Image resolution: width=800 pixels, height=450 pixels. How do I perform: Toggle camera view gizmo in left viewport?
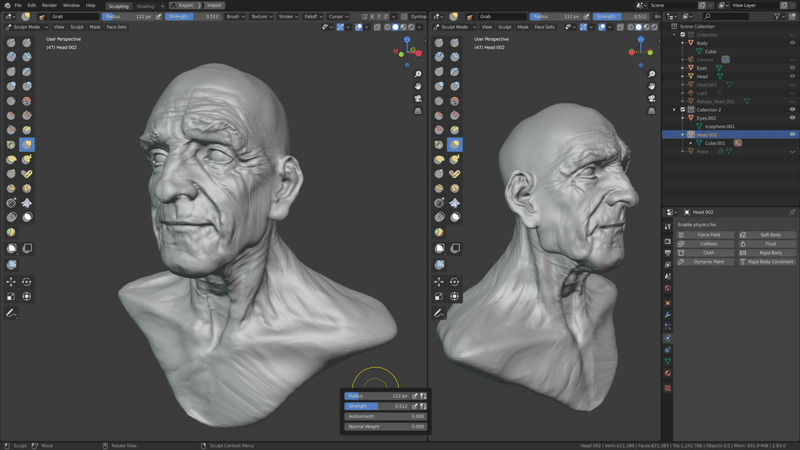pyautogui.click(x=418, y=98)
